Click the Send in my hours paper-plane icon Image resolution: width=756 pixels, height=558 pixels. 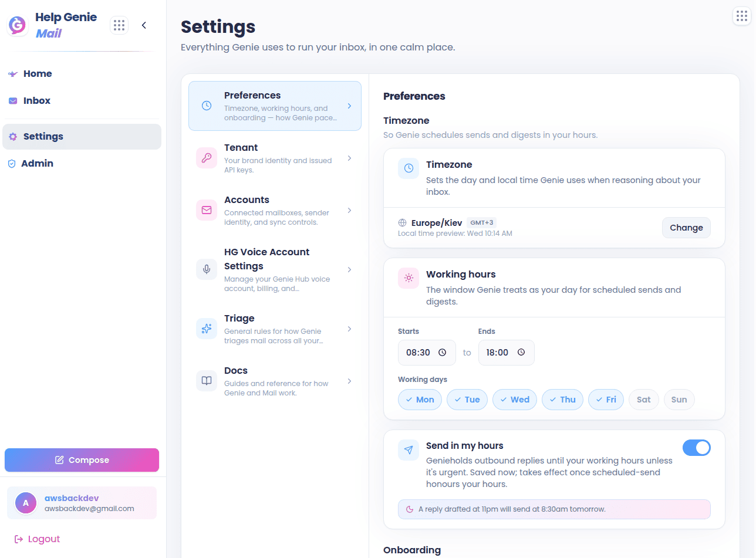[409, 449]
